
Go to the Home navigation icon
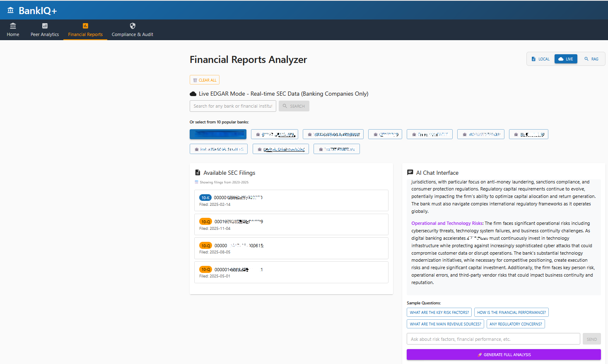[13, 26]
